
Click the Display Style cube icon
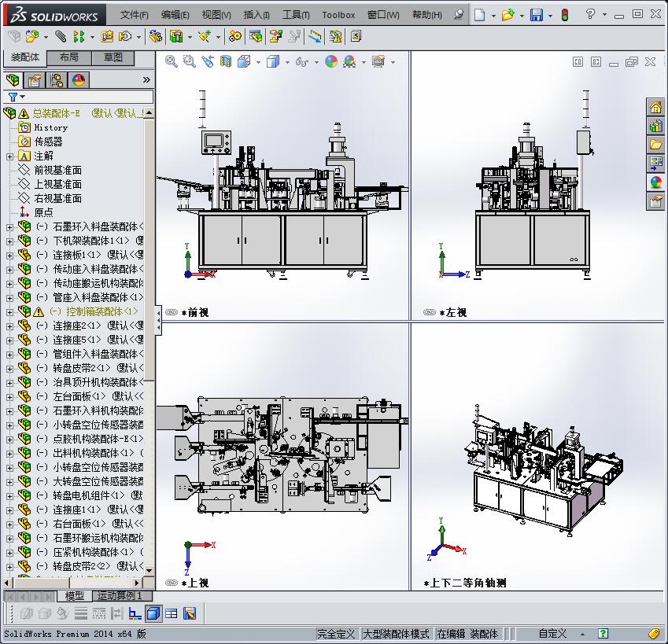273,61
